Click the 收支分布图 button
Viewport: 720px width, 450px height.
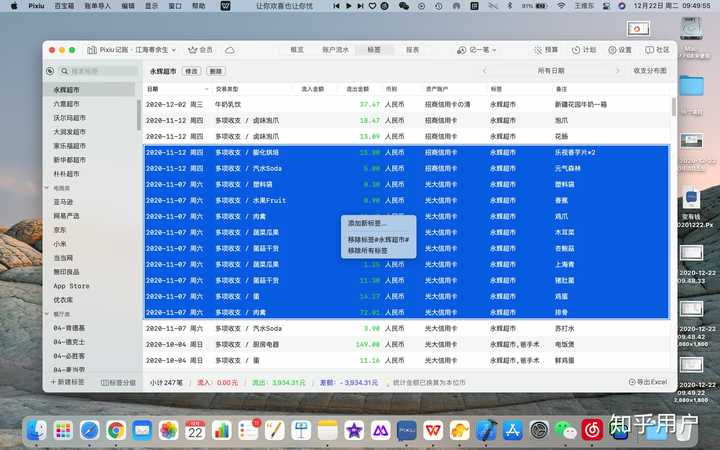(x=650, y=71)
